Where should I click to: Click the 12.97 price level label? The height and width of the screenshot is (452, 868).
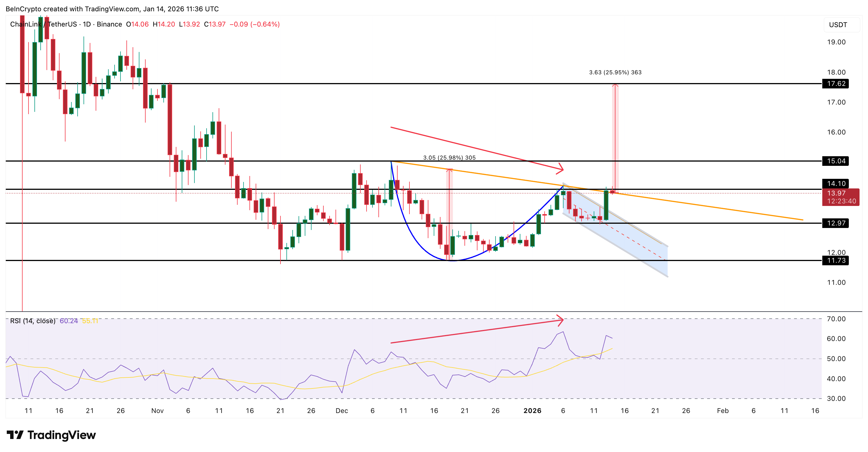pyautogui.click(x=836, y=223)
